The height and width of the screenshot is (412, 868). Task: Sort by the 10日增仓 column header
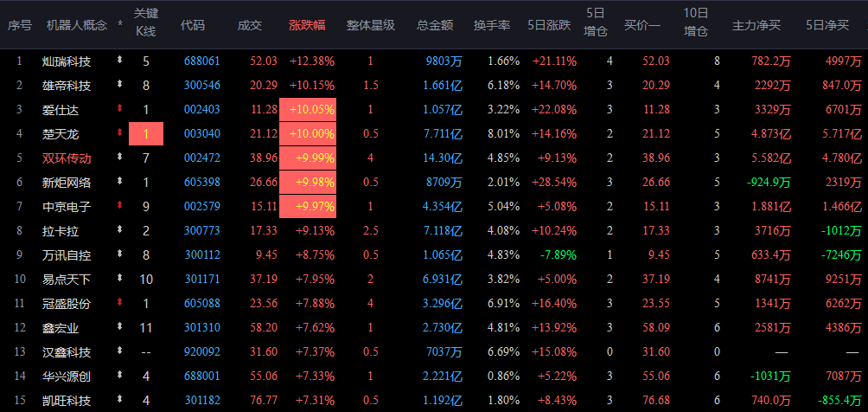pyautogui.click(x=696, y=23)
